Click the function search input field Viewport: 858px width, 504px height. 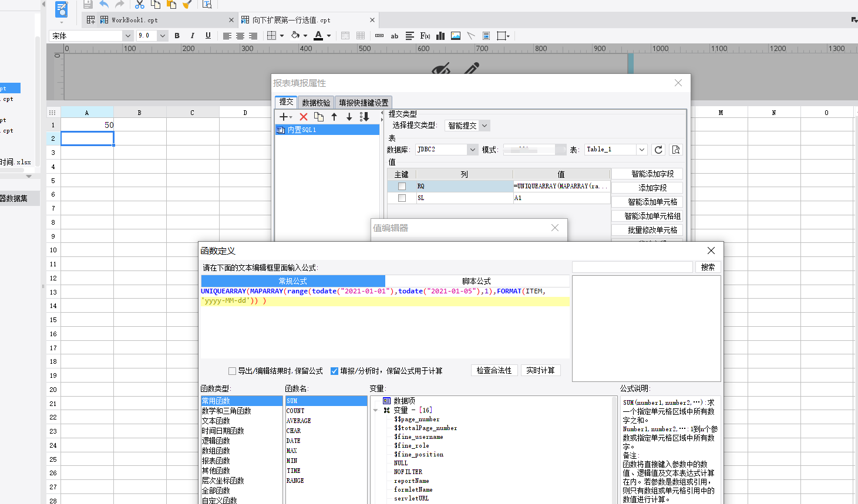632,267
